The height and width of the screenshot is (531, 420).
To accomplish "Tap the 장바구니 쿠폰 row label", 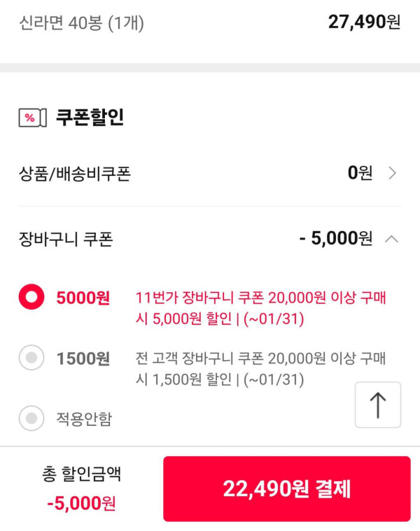I will (x=66, y=239).
